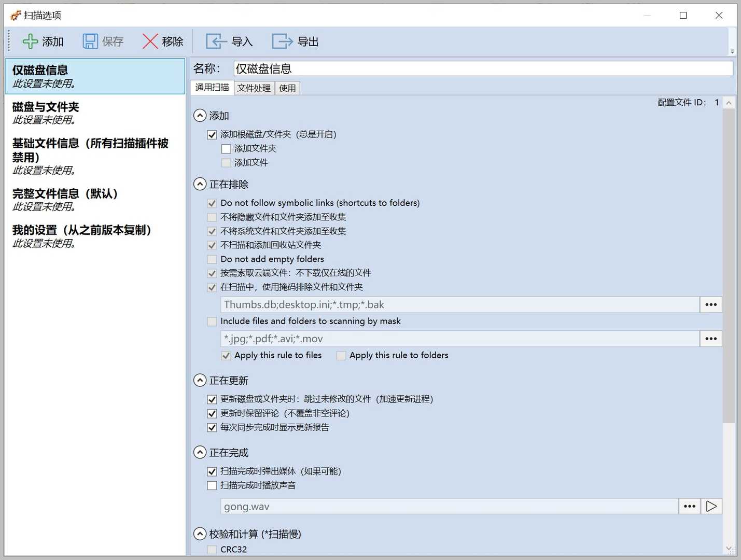Collapse the 正在更新 section
This screenshot has height=560, width=741.
(x=200, y=380)
